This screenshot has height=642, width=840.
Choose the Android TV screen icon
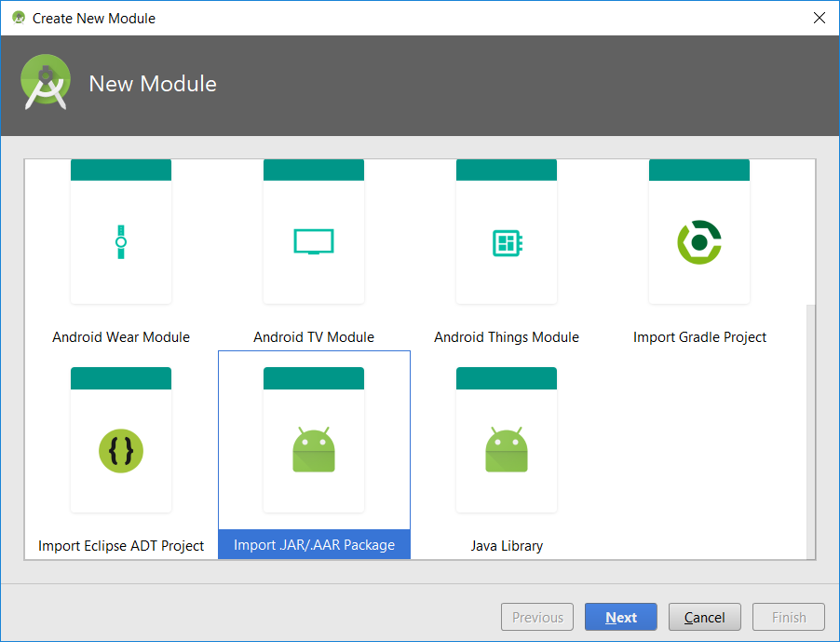(314, 241)
